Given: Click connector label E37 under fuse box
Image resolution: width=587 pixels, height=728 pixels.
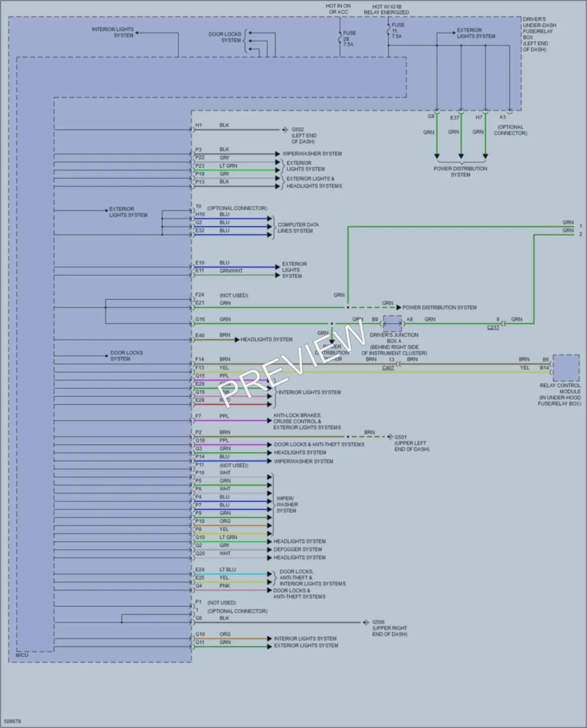Looking at the screenshot, I should (x=454, y=118).
